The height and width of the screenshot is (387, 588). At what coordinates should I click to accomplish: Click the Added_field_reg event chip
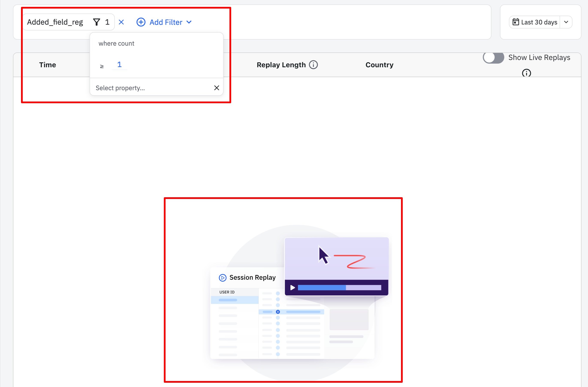pos(55,22)
